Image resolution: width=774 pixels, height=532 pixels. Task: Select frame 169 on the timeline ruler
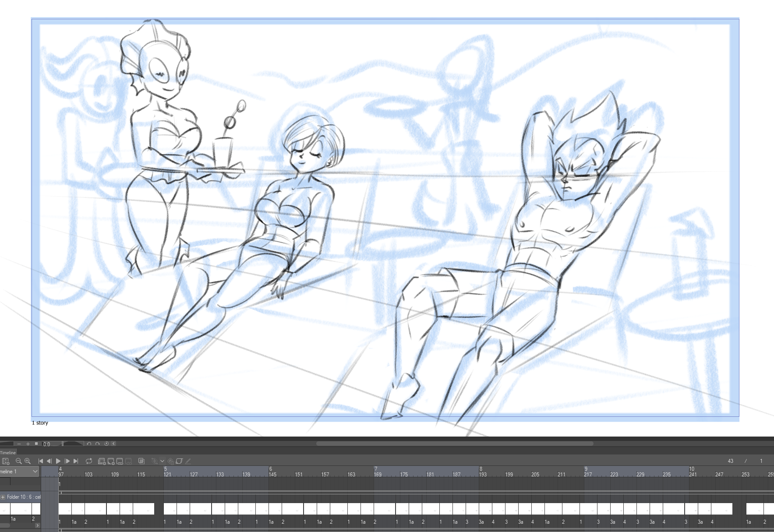point(378,475)
